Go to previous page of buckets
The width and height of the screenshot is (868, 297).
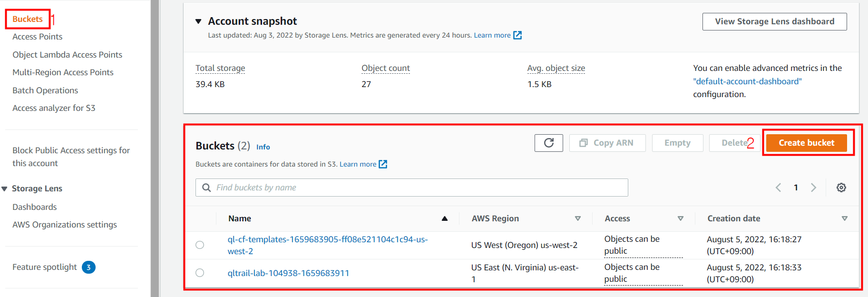click(778, 188)
